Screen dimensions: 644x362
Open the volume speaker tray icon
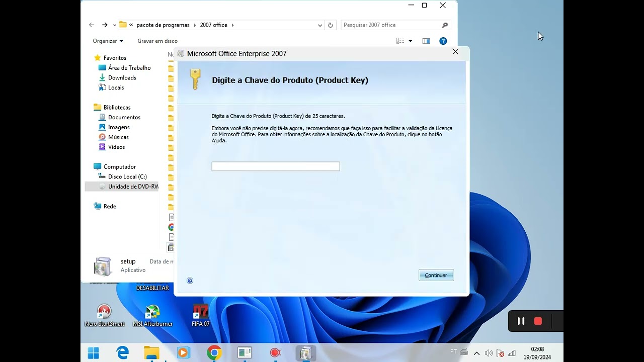(489, 353)
